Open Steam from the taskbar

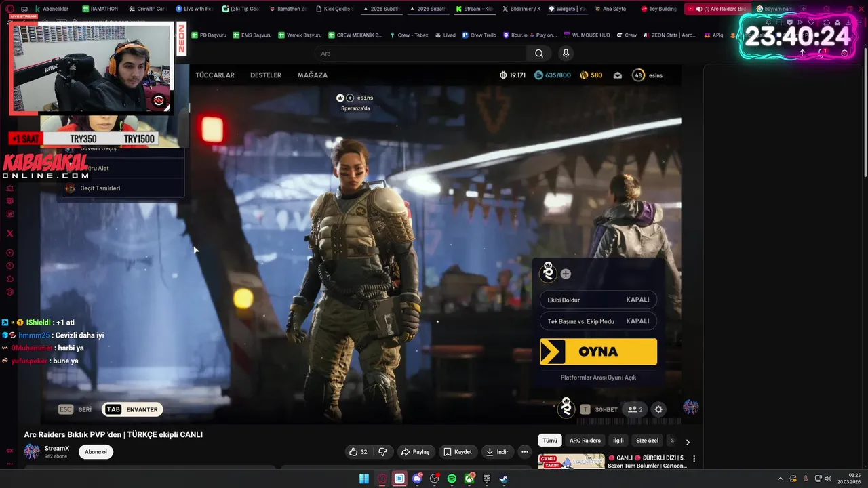coord(504,479)
